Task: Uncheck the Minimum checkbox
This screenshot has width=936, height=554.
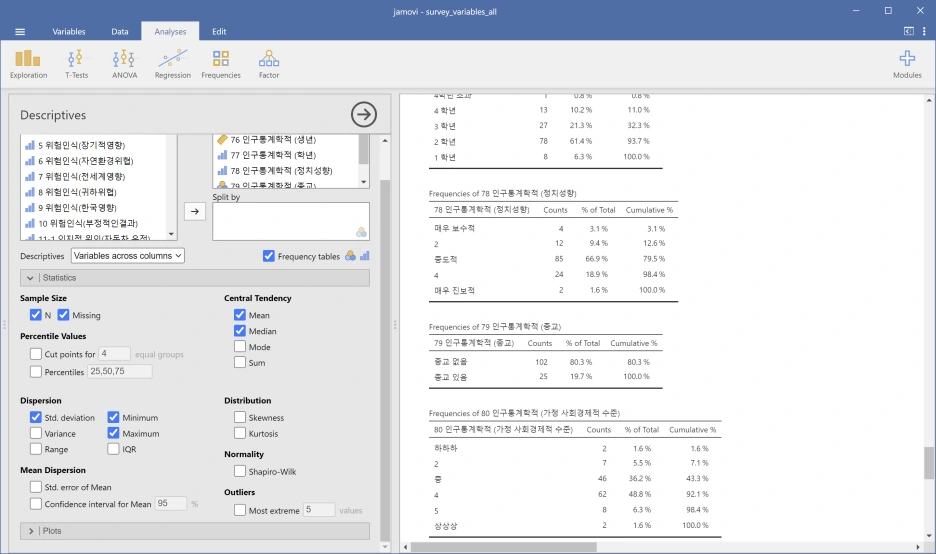Action: click(113, 417)
